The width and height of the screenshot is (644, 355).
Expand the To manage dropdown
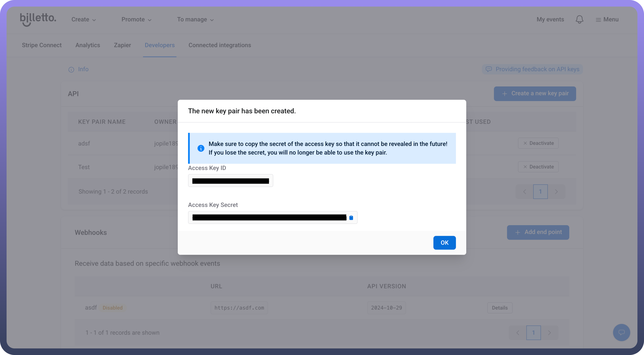point(195,20)
